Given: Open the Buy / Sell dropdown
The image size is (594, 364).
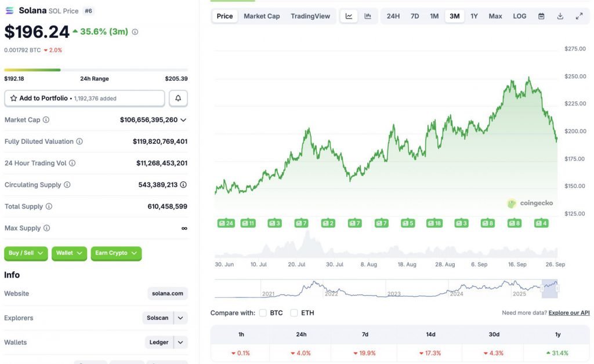Looking at the screenshot, I should pyautogui.click(x=26, y=253).
